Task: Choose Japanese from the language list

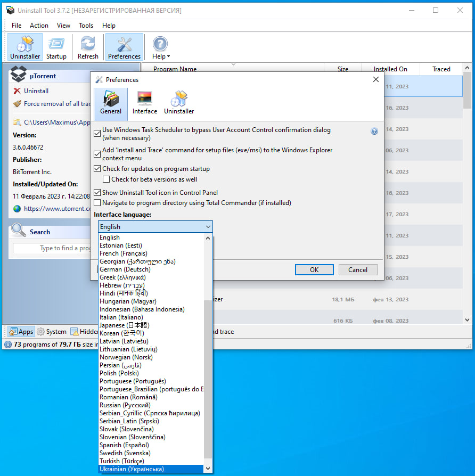Action: [125, 325]
